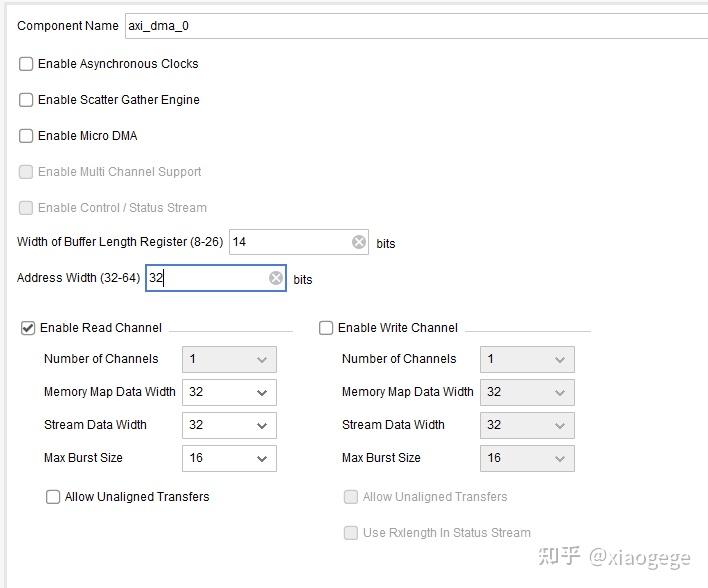Expand write channel Memory Map Data Width dropdown
Screen dimensions: 708x588
pos(527,392)
